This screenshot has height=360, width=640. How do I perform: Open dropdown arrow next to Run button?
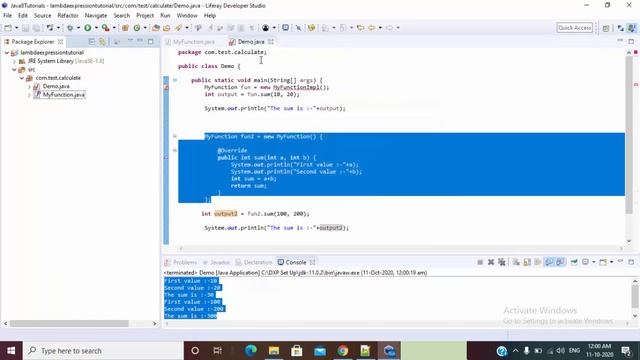coord(96,28)
